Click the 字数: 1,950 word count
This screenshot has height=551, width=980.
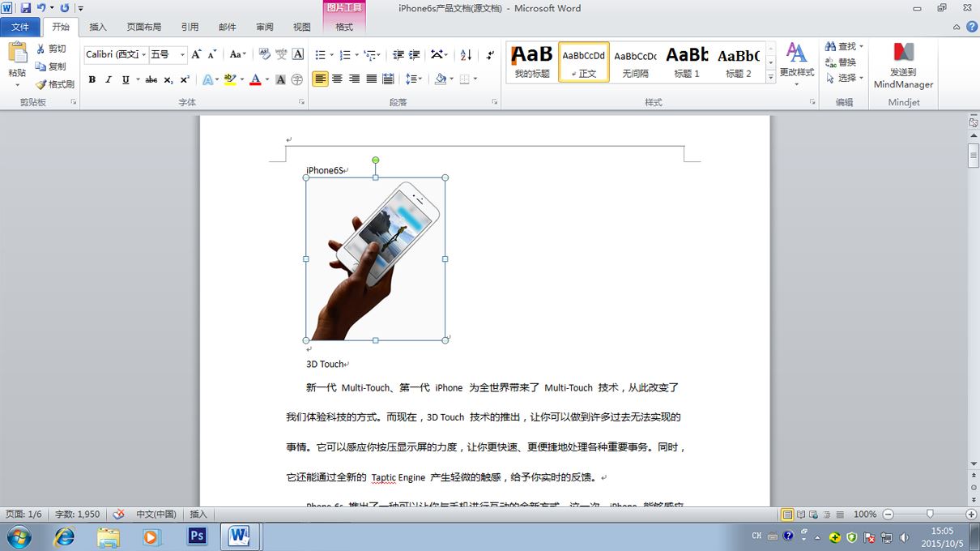click(x=78, y=514)
